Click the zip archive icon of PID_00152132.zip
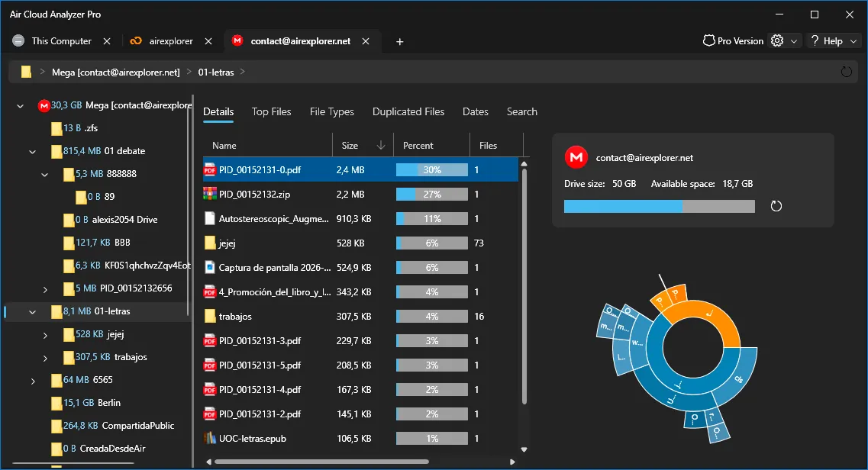The height and width of the screenshot is (470, 868). tap(210, 194)
